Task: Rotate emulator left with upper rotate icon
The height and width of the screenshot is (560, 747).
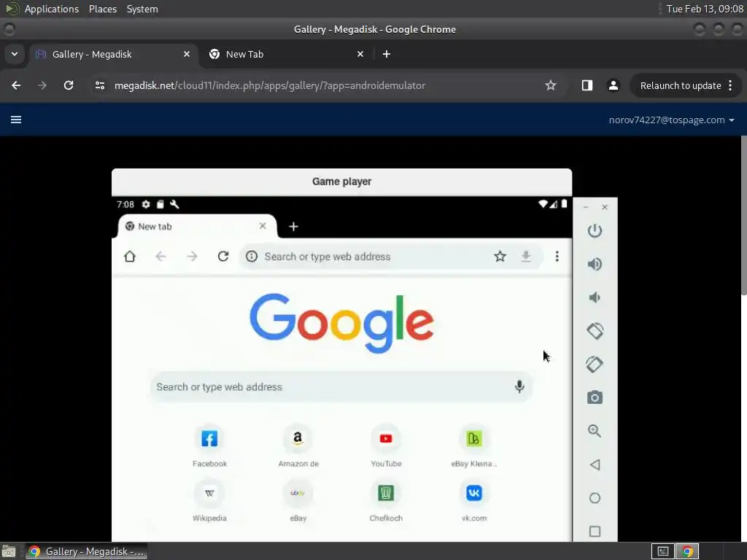Action: coord(595,331)
